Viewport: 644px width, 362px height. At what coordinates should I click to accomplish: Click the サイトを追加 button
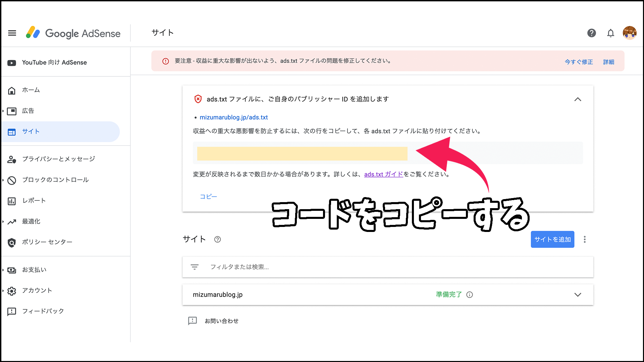(552, 239)
